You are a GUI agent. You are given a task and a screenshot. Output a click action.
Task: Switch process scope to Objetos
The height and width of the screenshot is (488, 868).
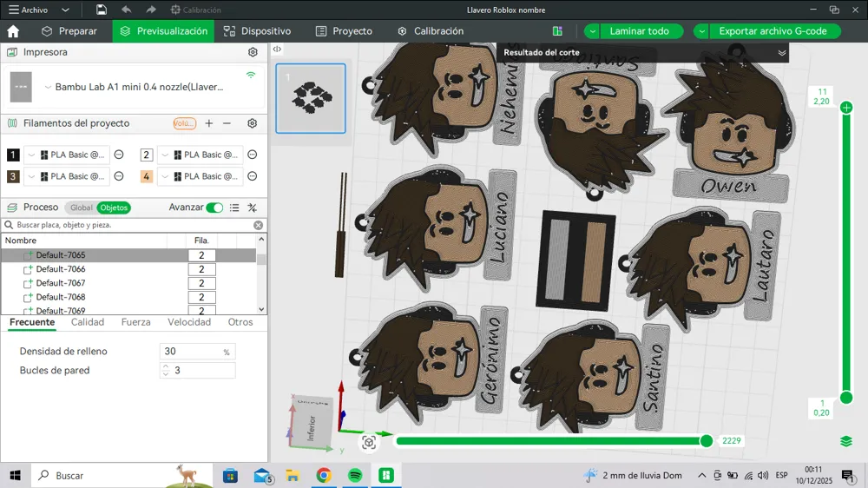[114, 208]
